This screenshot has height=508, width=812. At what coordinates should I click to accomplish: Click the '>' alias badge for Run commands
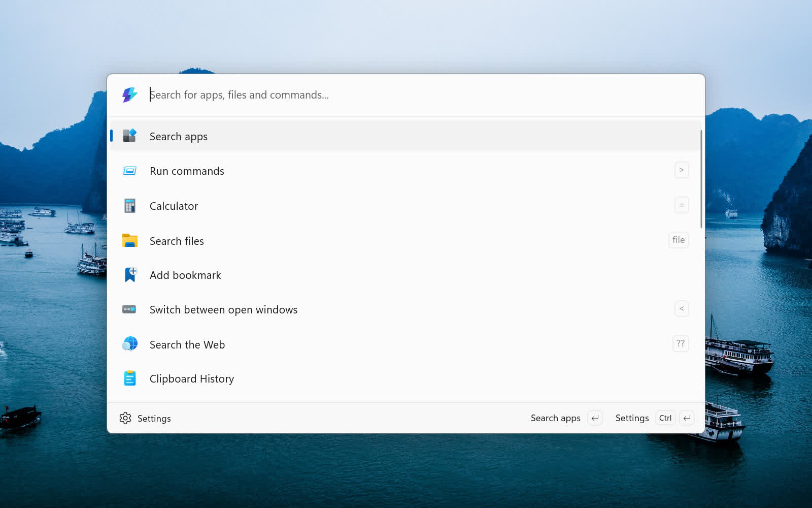(x=681, y=170)
